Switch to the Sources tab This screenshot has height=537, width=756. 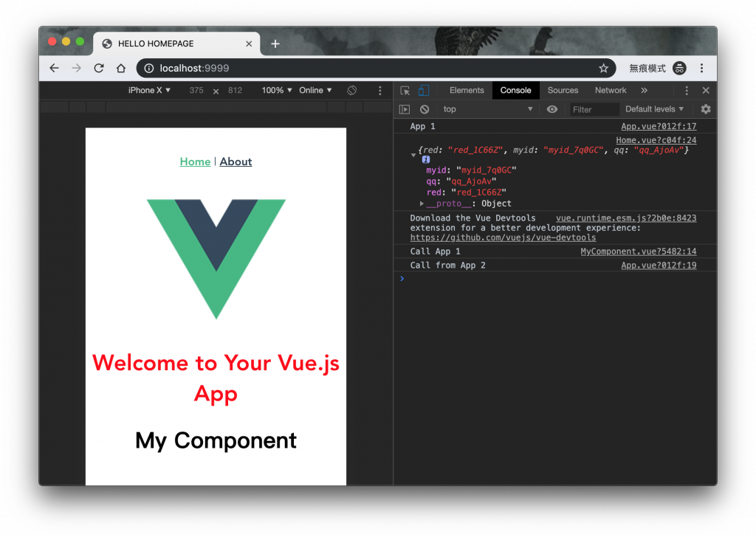[x=563, y=91]
